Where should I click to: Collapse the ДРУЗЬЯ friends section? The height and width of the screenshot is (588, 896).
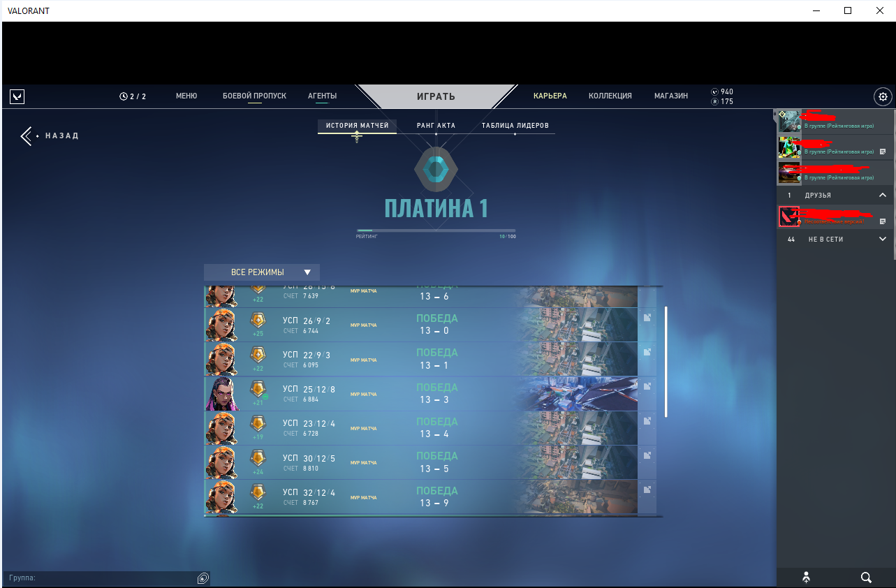tap(882, 196)
